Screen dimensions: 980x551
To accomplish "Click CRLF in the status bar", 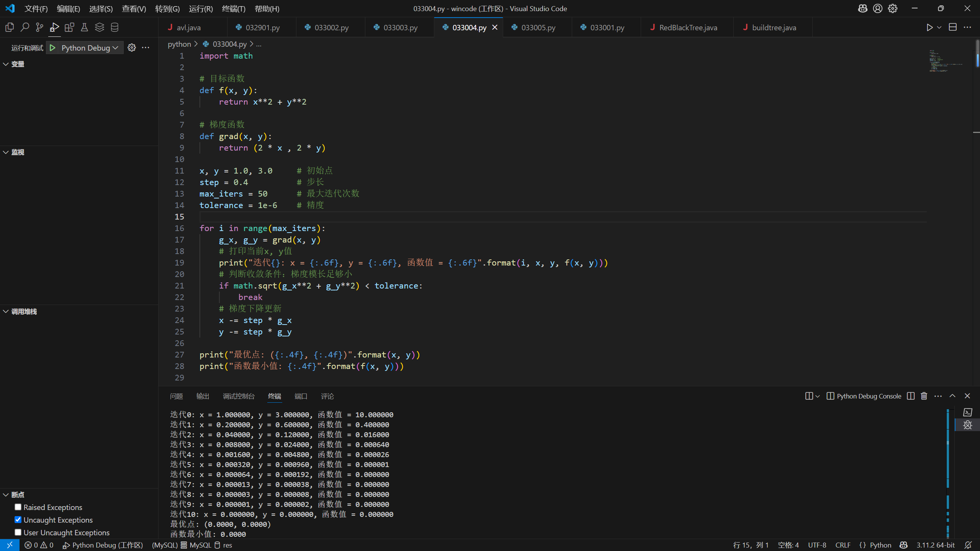I will [x=843, y=545].
